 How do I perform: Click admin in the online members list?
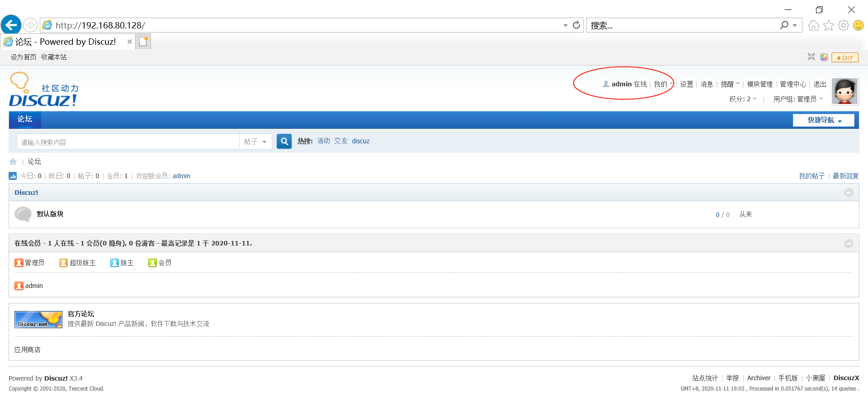coord(34,286)
